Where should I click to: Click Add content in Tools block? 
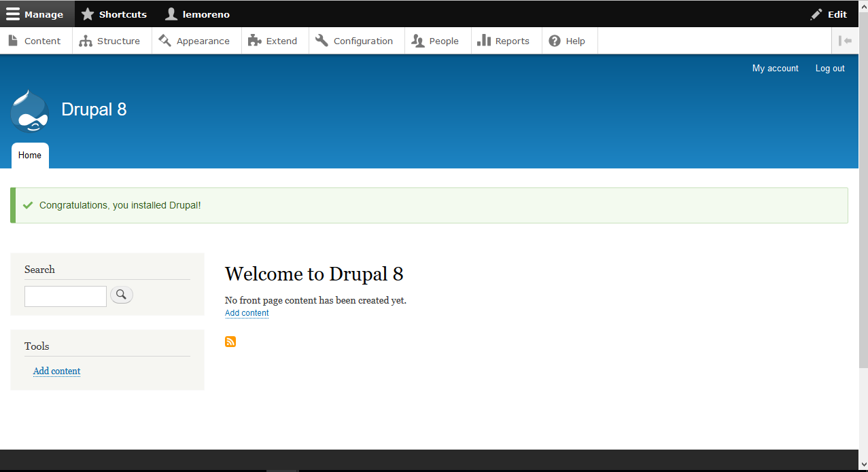57,371
